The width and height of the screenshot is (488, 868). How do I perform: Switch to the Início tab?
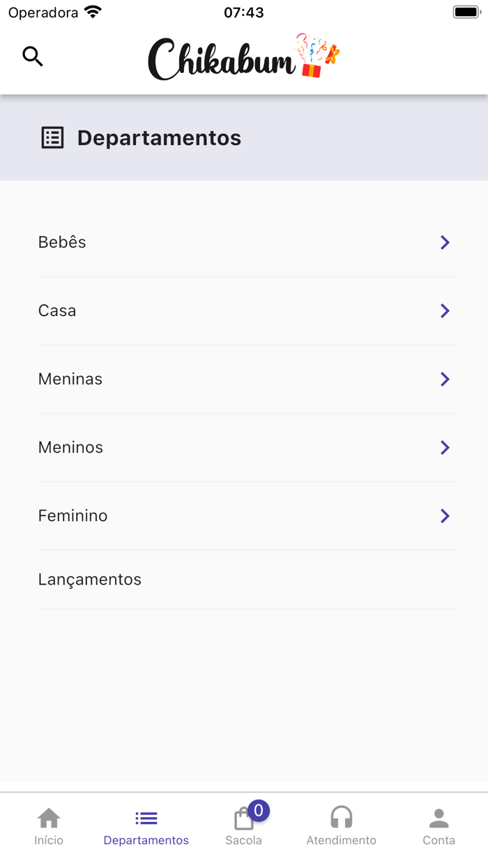tap(48, 825)
